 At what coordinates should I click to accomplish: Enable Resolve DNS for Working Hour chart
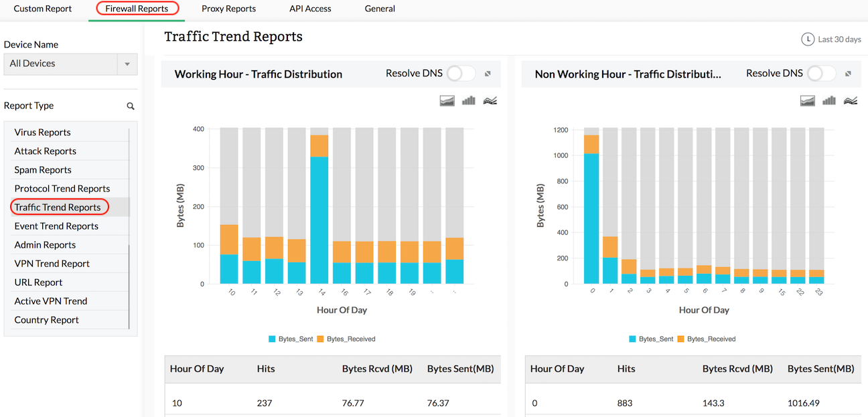pyautogui.click(x=460, y=74)
